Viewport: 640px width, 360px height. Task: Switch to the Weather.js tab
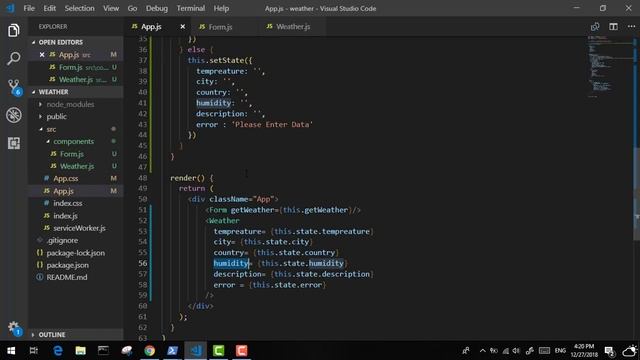(x=292, y=27)
